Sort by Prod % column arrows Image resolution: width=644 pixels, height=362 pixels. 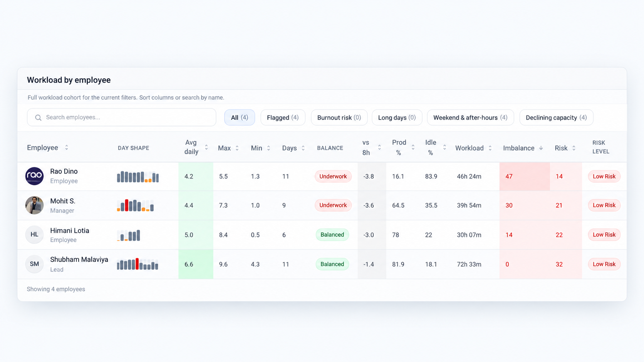413,148
